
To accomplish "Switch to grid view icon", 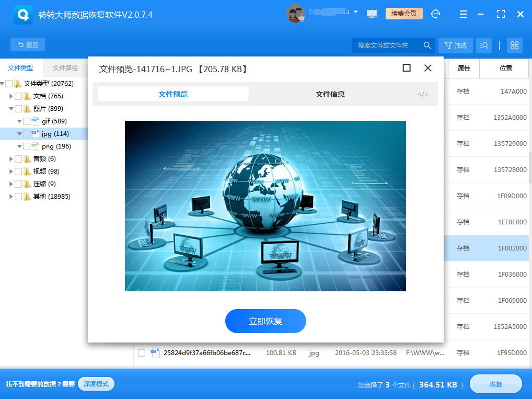I will pyautogui.click(x=514, y=45).
